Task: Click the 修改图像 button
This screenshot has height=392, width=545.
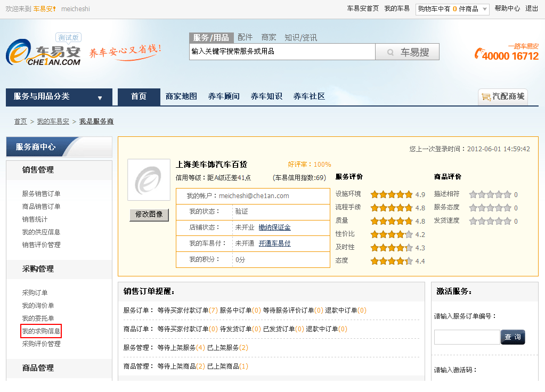Action: tap(149, 215)
